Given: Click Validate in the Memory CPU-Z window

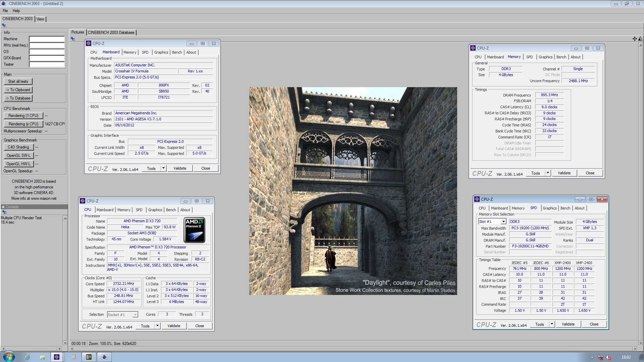Looking at the screenshot, I should 564,173.
